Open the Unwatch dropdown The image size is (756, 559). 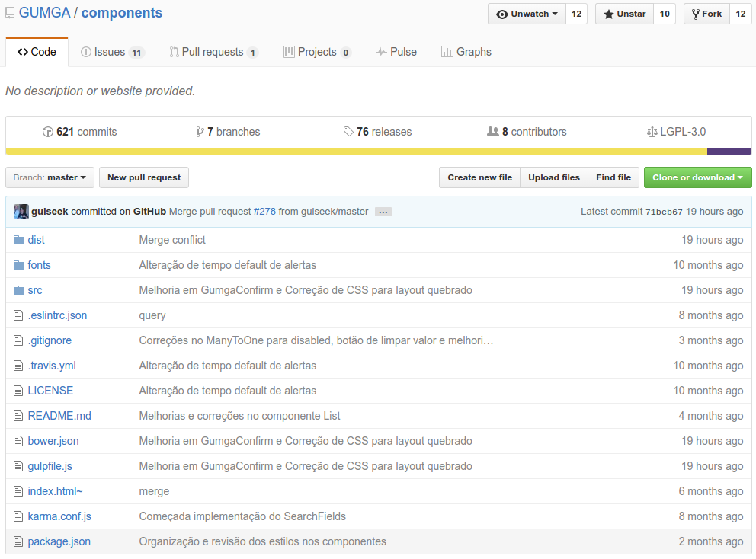click(527, 14)
